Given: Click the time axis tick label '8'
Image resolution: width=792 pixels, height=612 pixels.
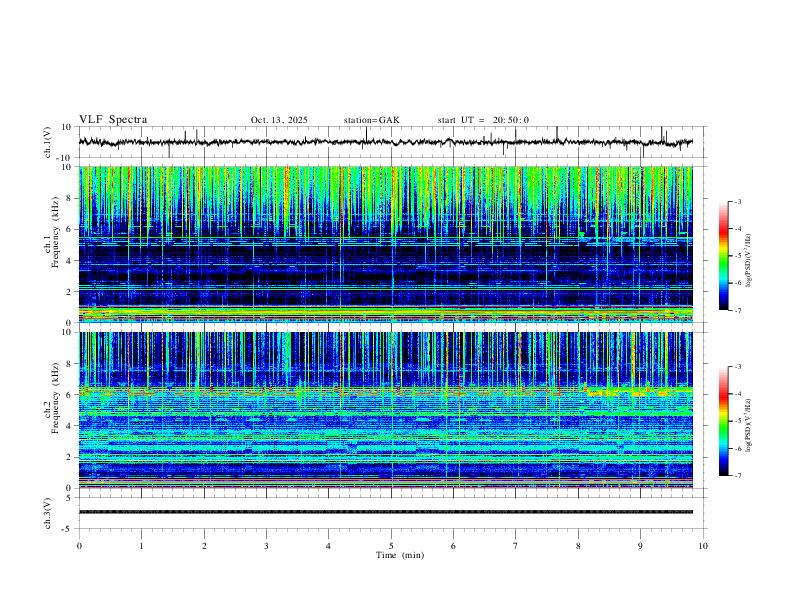Looking at the screenshot, I should pos(578,546).
